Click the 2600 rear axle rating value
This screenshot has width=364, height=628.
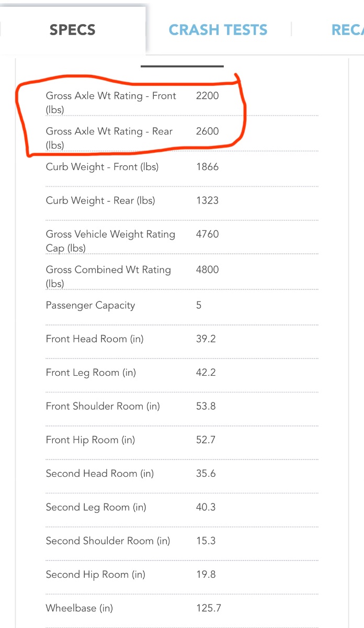(207, 131)
